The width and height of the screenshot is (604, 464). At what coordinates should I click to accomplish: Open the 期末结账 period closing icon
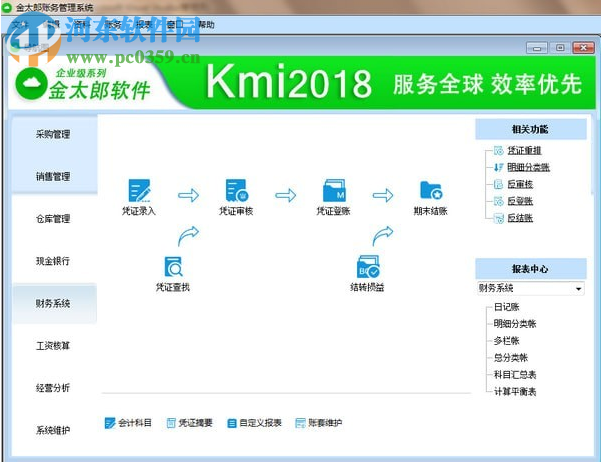(x=431, y=190)
